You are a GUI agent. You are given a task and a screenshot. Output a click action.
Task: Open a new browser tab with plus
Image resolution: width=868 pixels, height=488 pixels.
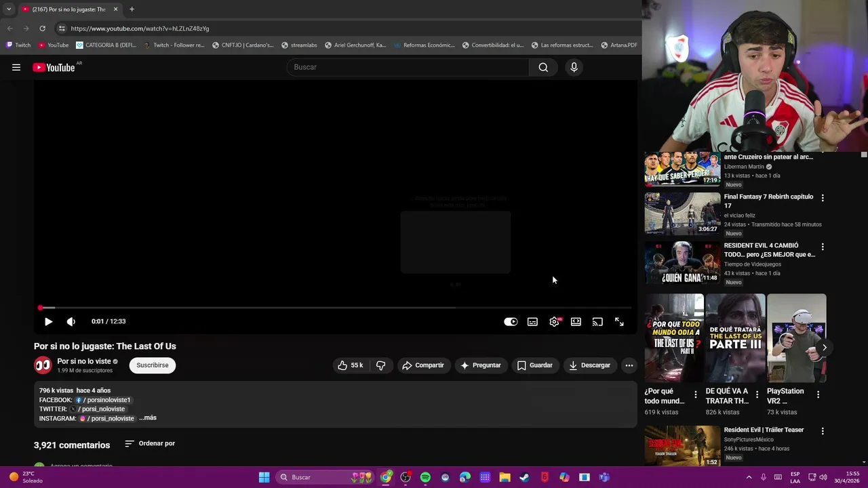[132, 9]
